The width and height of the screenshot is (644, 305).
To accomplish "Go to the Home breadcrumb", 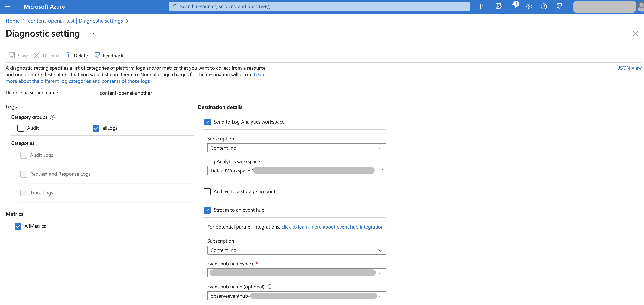I will pos(13,21).
